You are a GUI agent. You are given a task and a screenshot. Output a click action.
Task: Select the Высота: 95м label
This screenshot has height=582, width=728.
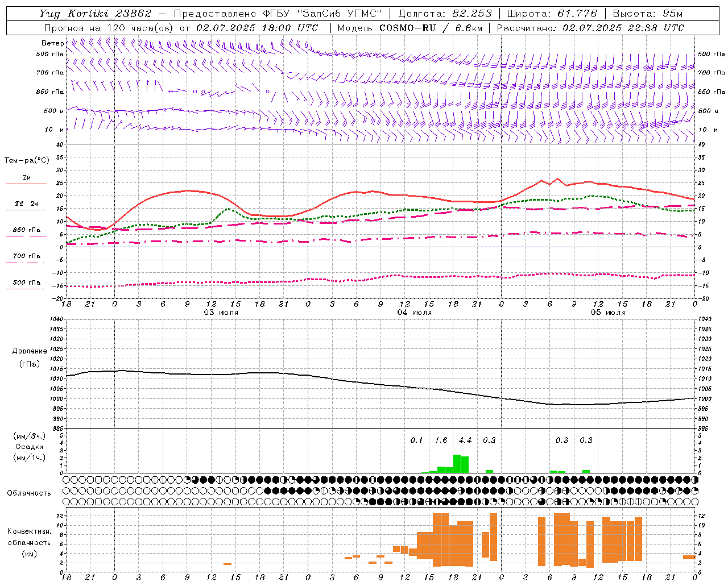click(648, 14)
